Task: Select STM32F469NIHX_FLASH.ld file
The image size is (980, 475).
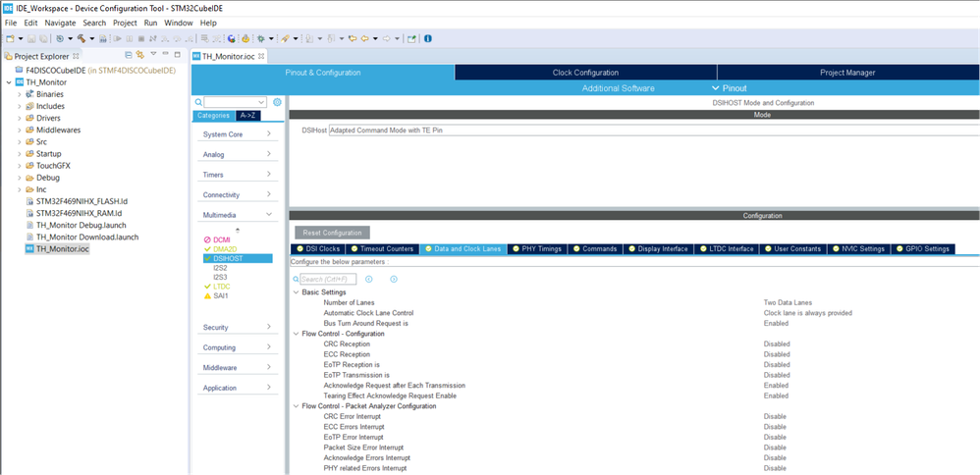Action: (82, 201)
